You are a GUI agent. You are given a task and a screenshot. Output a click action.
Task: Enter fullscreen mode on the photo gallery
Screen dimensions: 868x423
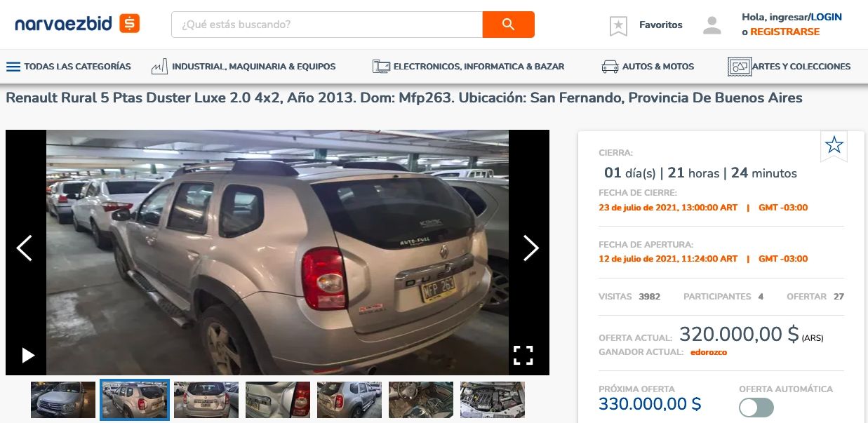[523, 355]
